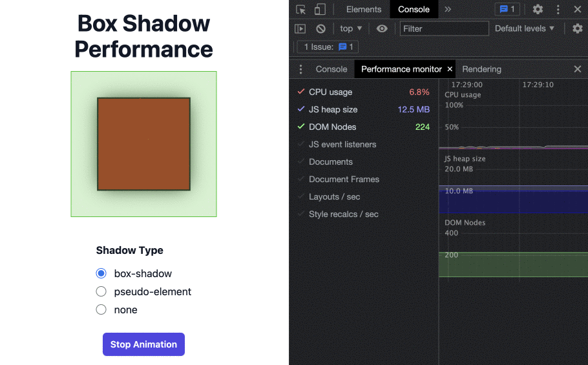The image size is (588, 365).
Task: Switch to the Elements tab
Action: pos(364,10)
